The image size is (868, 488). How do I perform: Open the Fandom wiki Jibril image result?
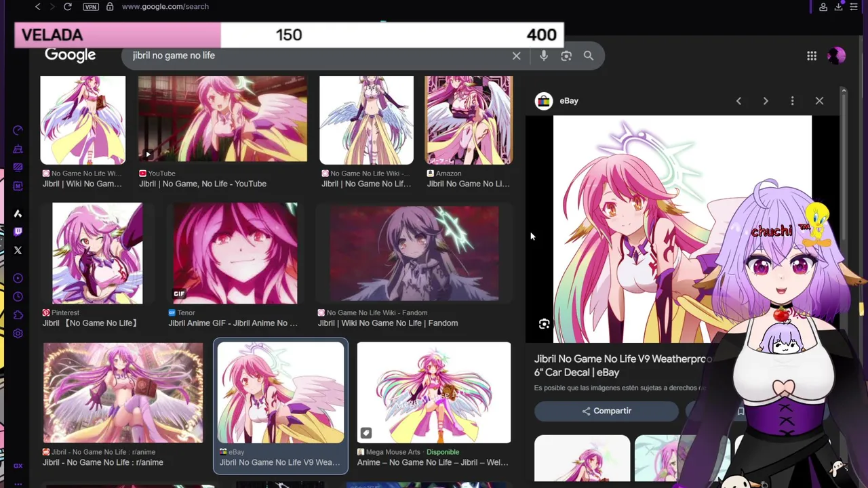pyautogui.click(x=414, y=253)
